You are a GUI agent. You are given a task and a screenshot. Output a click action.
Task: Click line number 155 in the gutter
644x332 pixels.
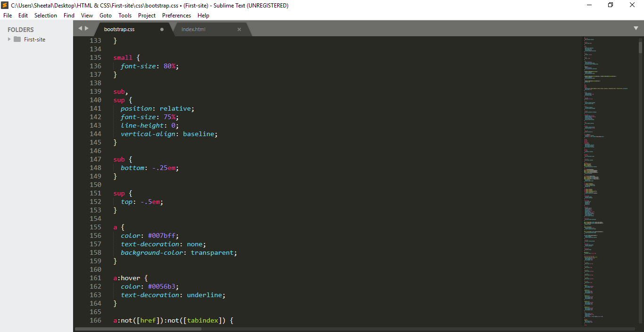[95, 227]
